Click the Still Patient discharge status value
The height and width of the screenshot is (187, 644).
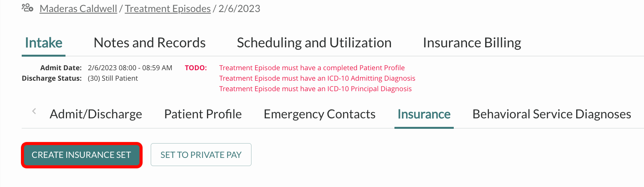(x=113, y=78)
